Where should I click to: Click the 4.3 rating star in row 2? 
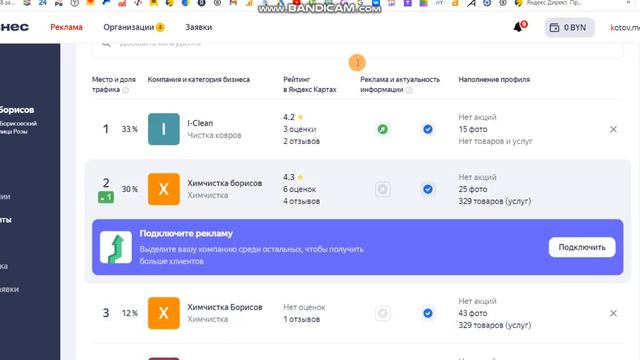(301, 177)
